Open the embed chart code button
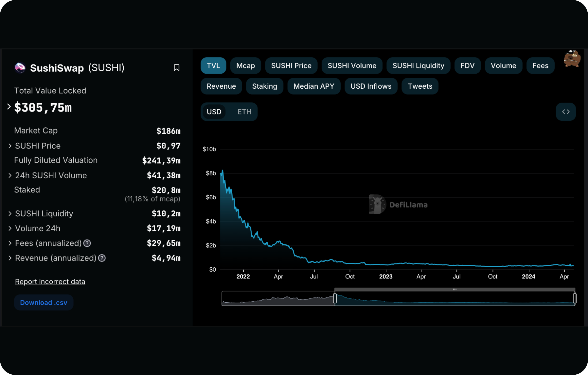588x375 pixels. [x=566, y=112]
